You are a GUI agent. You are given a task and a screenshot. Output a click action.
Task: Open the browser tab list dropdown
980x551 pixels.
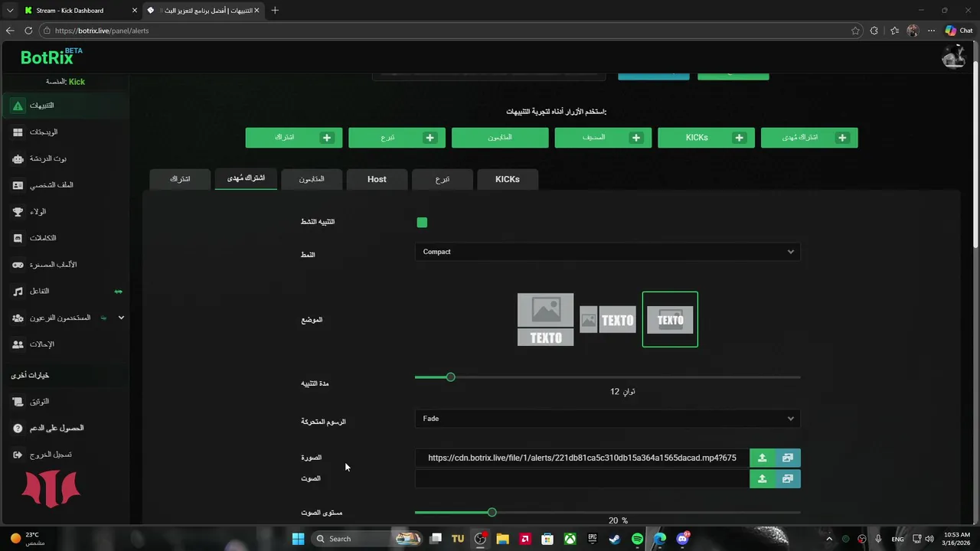(x=10, y=11)
